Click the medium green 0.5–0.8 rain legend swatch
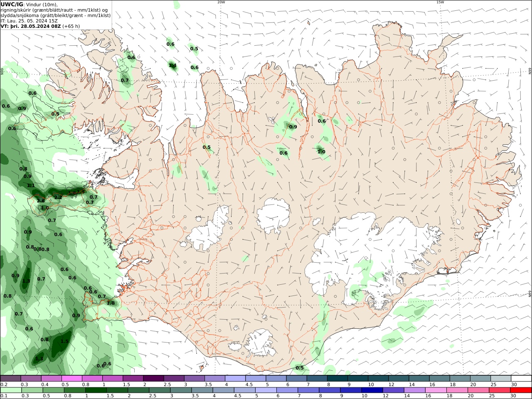532x399 pixels. pyautogui.click(x=54, y=390)
